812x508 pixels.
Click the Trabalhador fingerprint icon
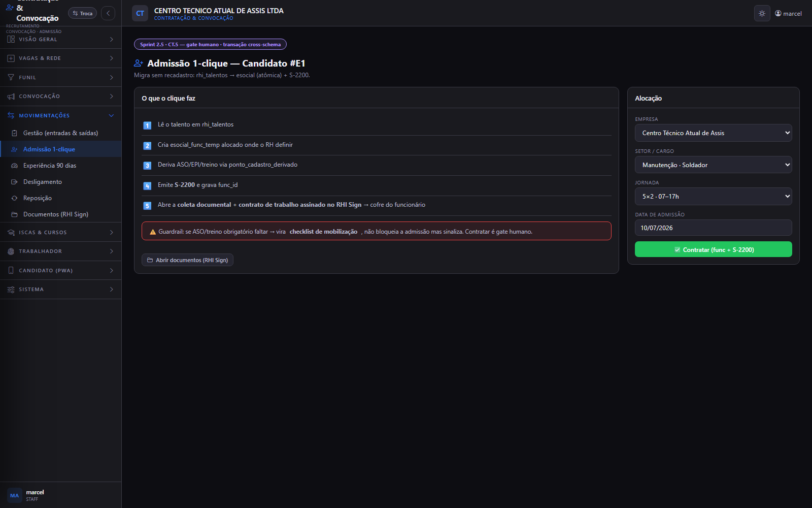click(x=11, y=251)
